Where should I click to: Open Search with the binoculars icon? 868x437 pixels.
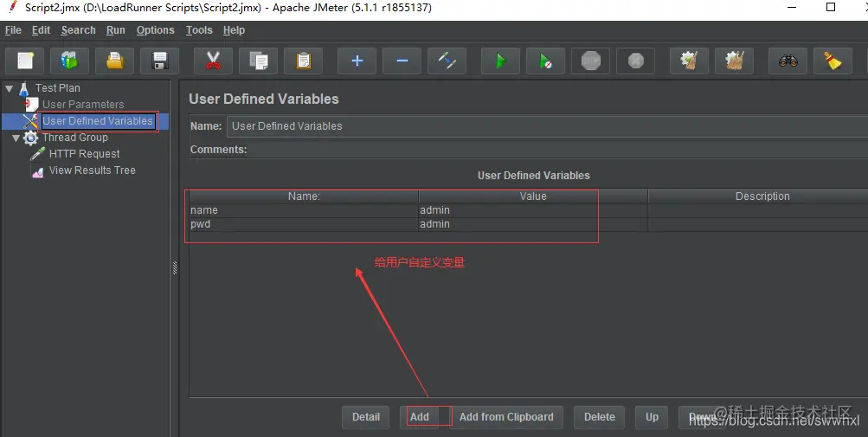(x=788, y=61)
